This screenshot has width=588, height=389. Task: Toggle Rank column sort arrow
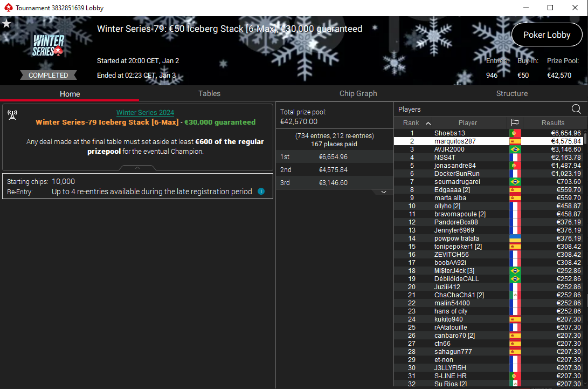[x=428, y=123]
